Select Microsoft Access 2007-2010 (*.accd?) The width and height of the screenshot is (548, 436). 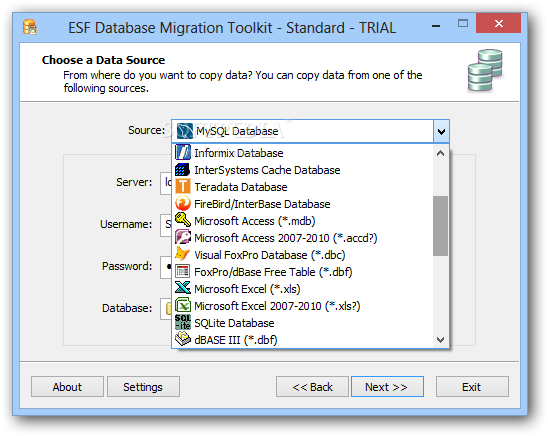coord(303,238)
